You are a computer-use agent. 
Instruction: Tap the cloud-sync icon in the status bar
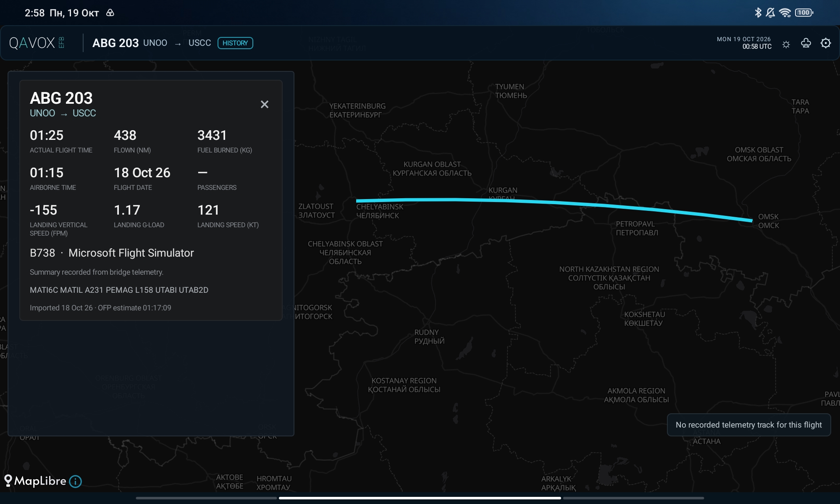point(110,13)
